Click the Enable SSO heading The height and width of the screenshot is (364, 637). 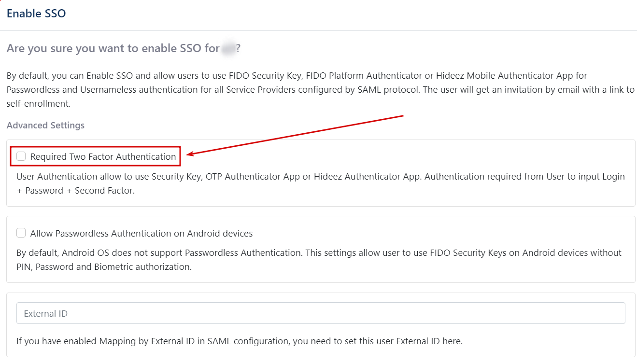pyautogui.click(x=36, y=14)
